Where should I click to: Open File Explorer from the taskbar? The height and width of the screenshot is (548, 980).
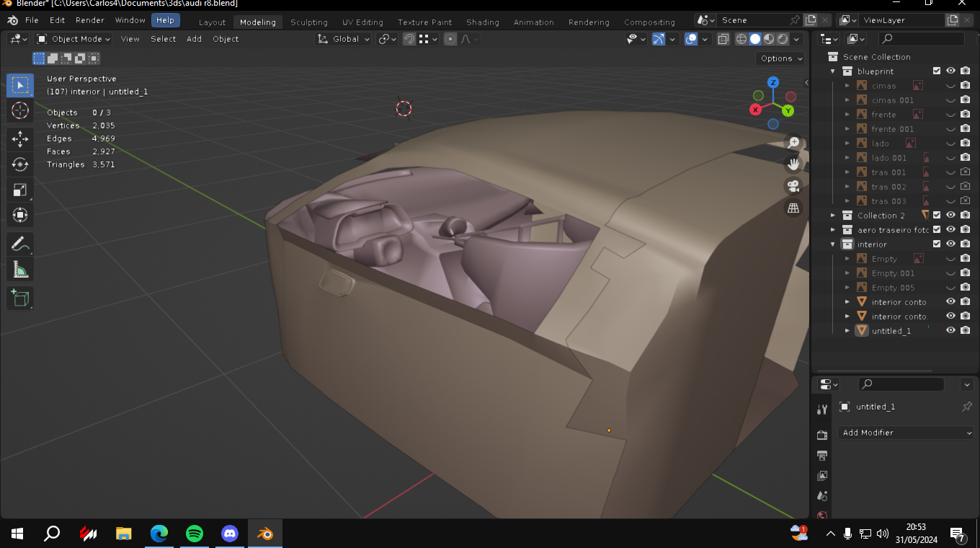124,534
